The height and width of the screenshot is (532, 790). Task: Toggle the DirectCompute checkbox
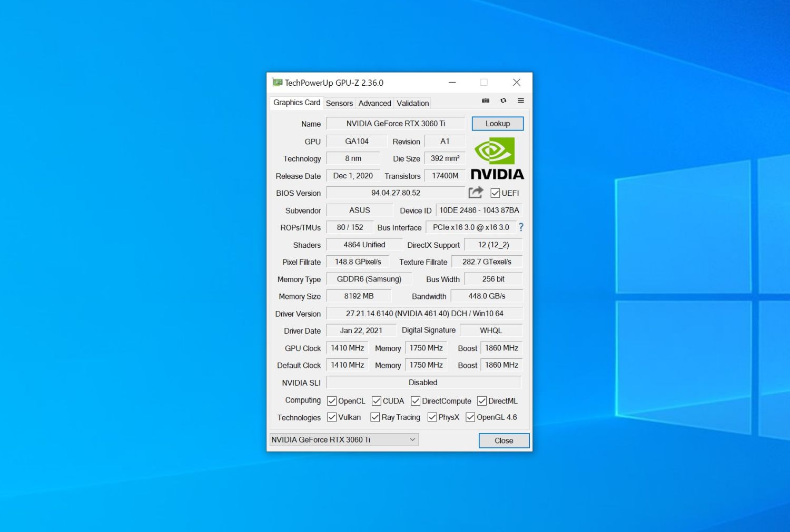click(x=416, y=401)
